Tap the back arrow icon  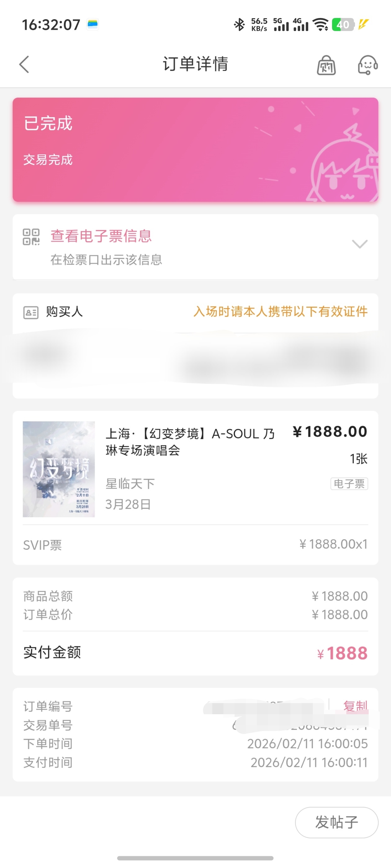point(24,64)
